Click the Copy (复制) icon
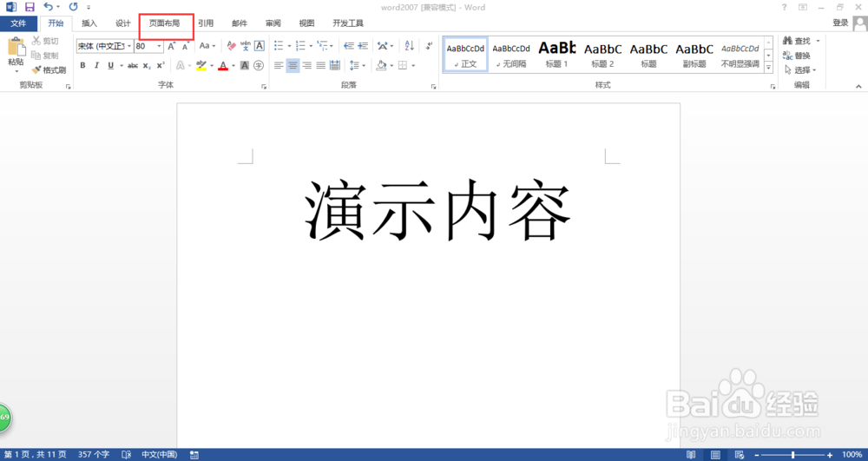 point(36,56)
